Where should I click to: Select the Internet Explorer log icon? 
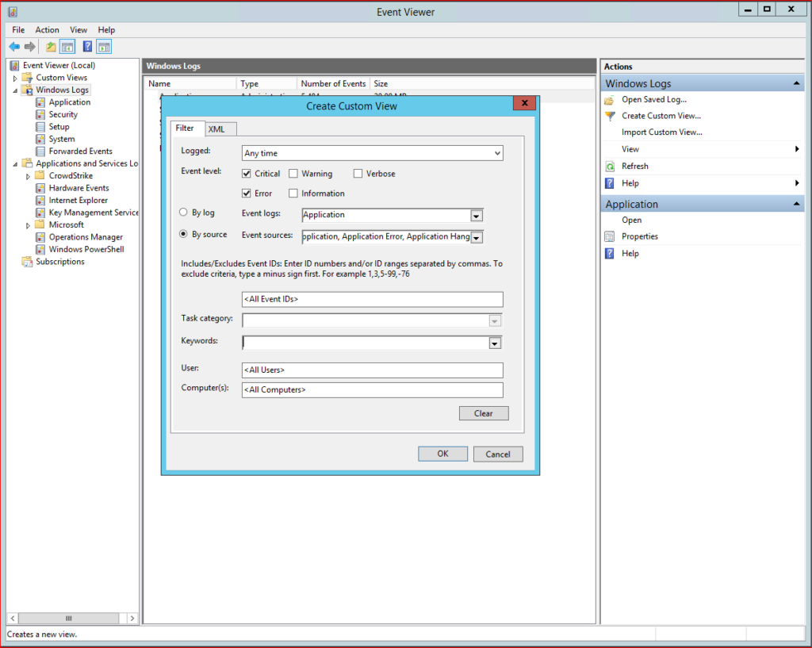[x=40, y=201]
